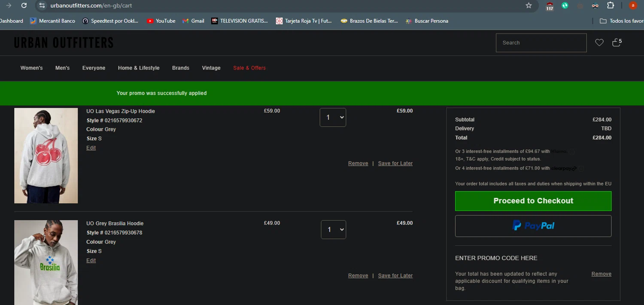Image resolution: width=644 pixels, height=305 pixels.
Task: Open the Tarjeta Roja Tv bookmark
Action: tap(304, 21)
